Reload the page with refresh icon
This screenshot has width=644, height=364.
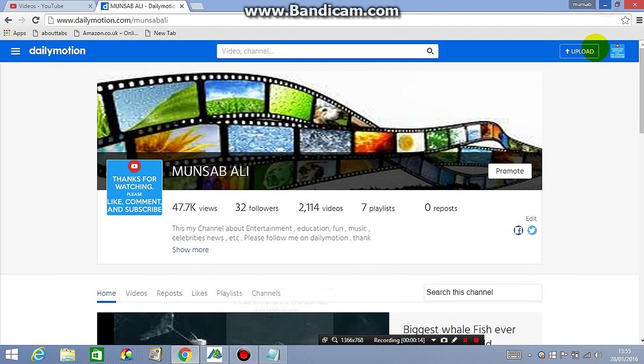(35, 20)
